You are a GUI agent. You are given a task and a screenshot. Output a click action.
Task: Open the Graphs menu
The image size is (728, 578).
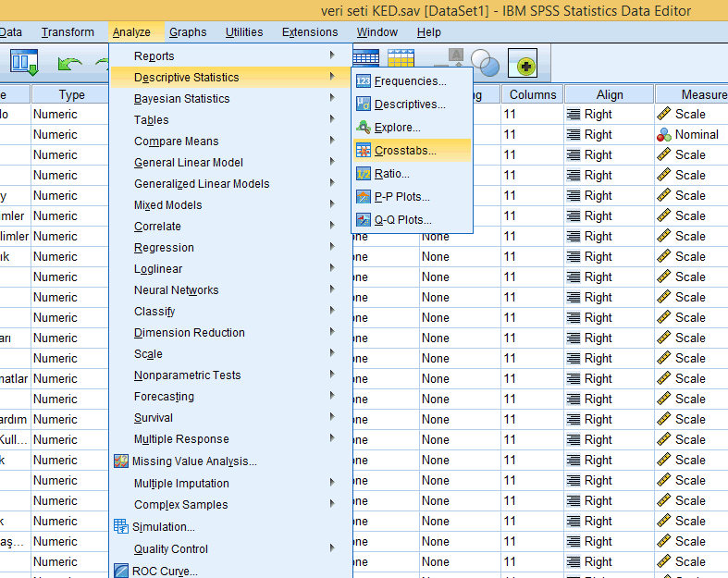(188, 32)
